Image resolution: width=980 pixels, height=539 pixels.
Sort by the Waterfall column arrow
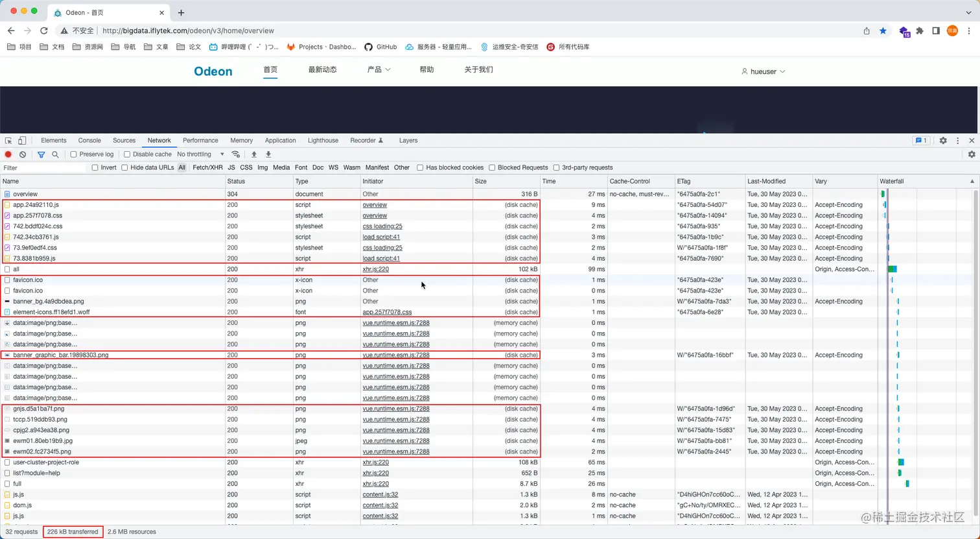pos(972,181)
